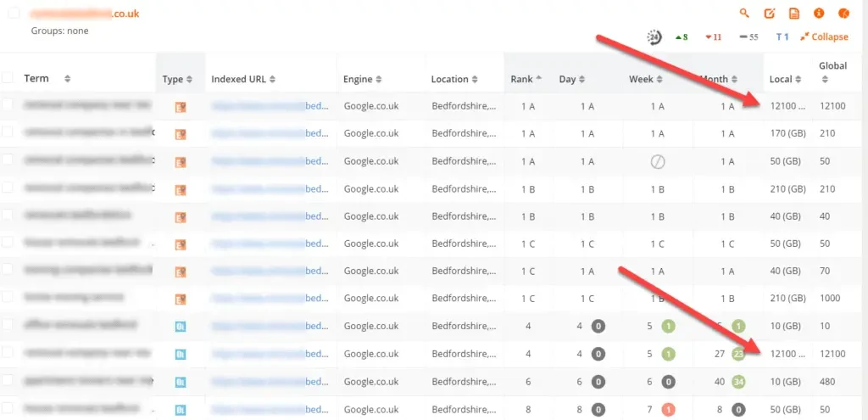
Task: Sort by Day column arrows
Action: tap(582, 79)
